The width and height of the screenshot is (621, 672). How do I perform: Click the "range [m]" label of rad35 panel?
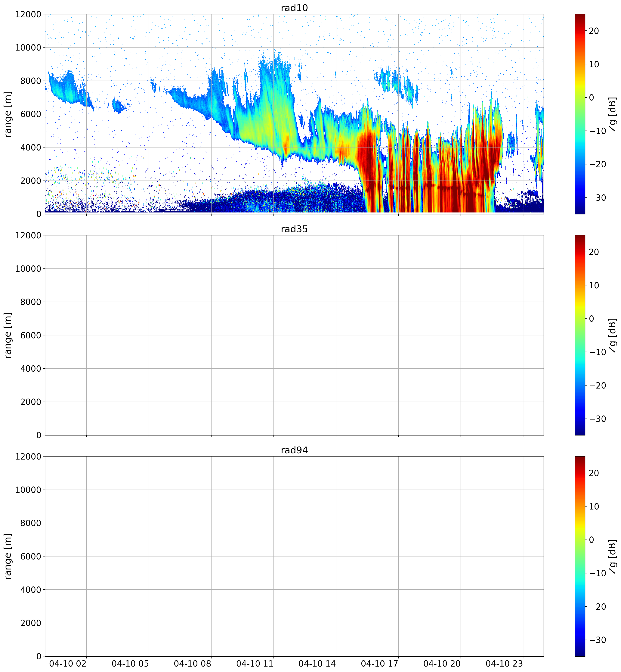click(x=8, y=335)
